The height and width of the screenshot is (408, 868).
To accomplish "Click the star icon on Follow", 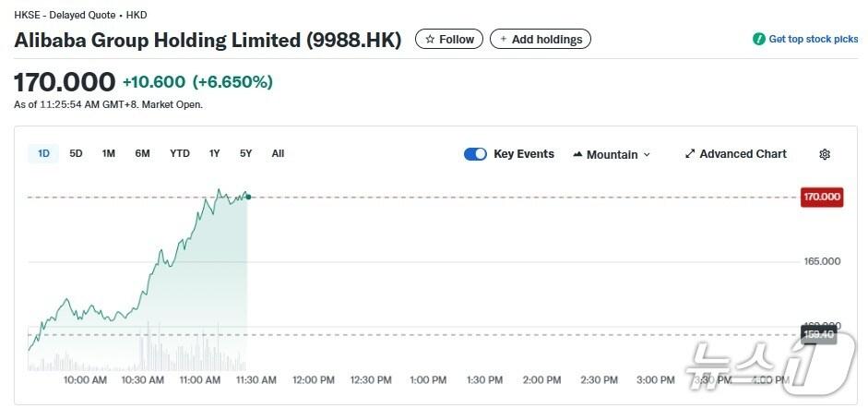I will (x=430, y=39).
